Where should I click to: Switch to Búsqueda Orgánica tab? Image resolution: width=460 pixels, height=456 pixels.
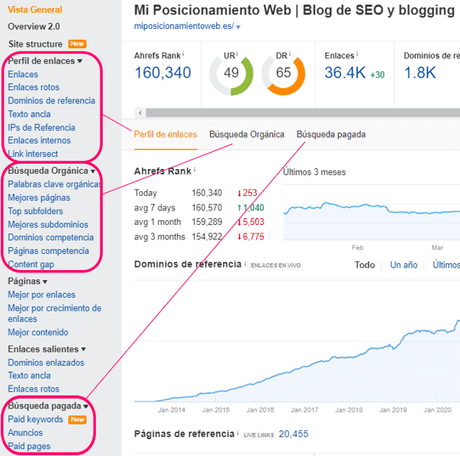pyautogui.click(x=247, y=134)
